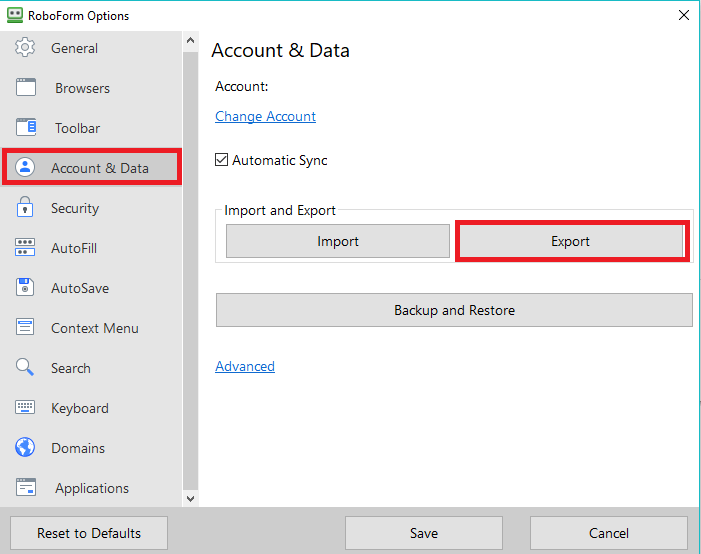Click the Search magnifier icon
The image size is (701, 554).
(25, 367)
